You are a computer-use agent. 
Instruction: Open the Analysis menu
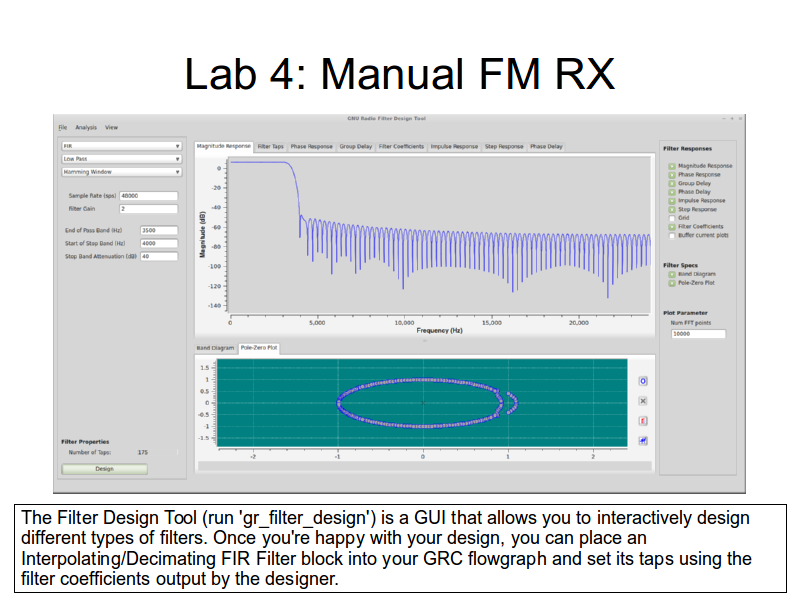(86, 128)
